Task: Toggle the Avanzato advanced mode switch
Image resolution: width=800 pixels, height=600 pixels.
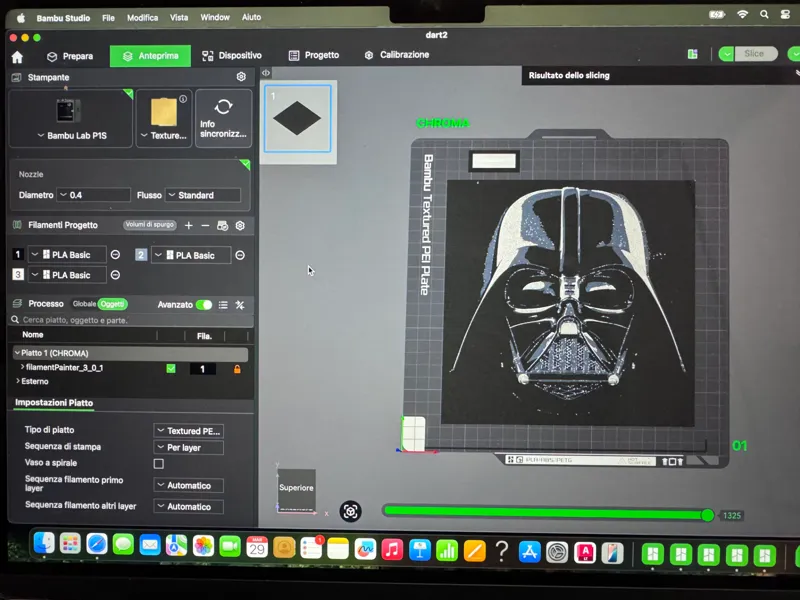Action: [204, 305]
